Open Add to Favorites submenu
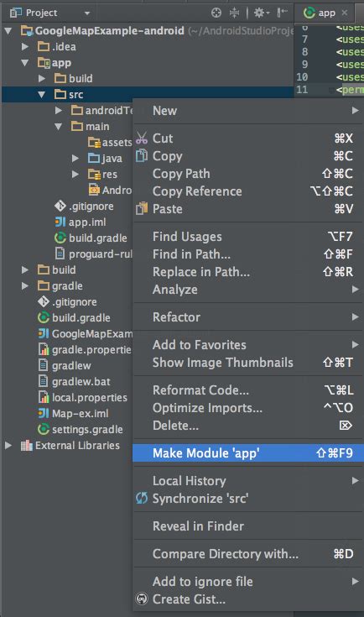The height and width of the screenshot is (617, 364). coord(247,345)
